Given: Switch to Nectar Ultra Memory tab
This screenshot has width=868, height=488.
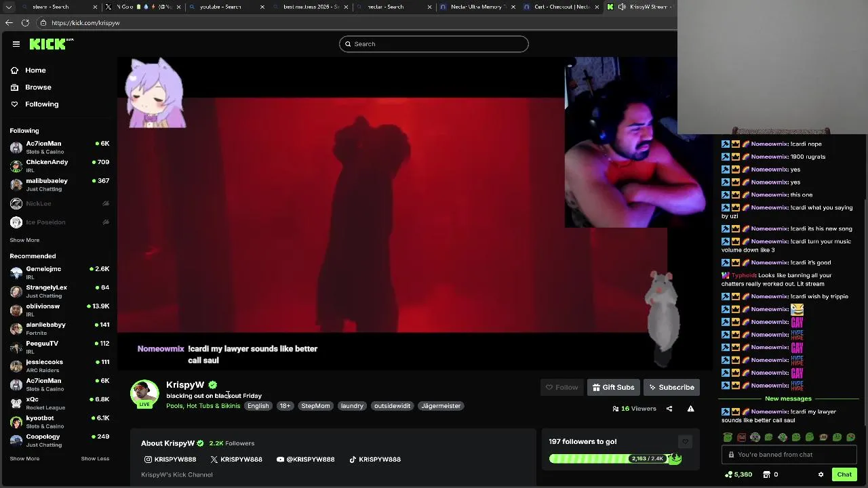Looking at the screenshot, I should point(478,7).
